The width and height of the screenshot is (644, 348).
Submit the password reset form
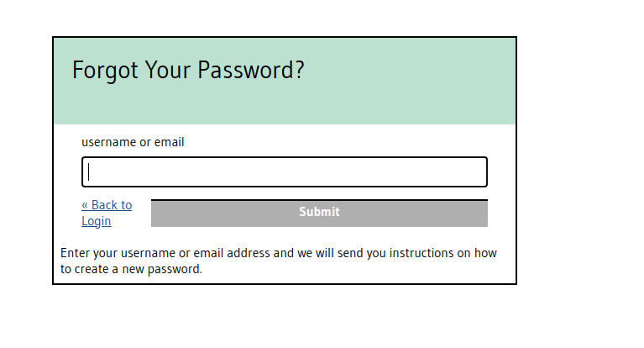[x=319, y=213]
